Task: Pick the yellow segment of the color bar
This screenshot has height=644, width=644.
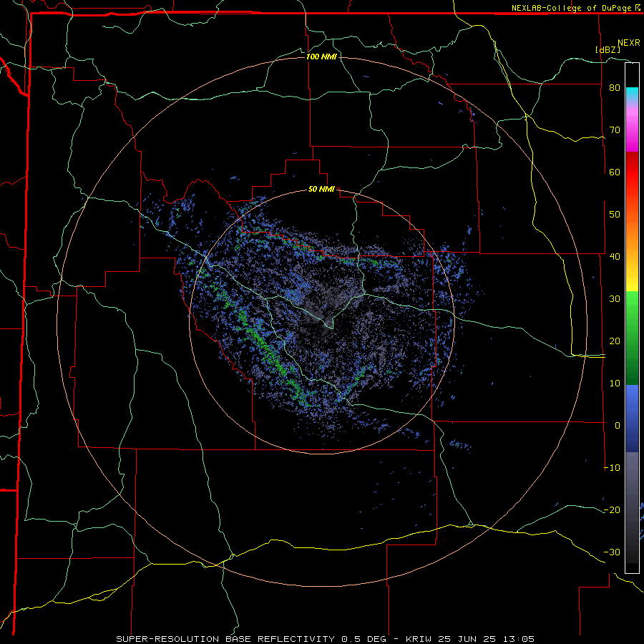Action: click(632, 278)
